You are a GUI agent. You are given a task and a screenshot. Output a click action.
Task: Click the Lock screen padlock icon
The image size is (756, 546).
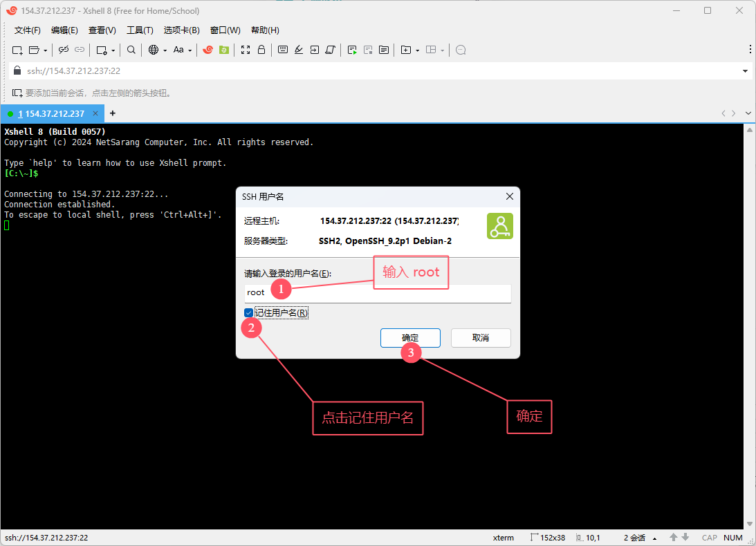point(261,50)
